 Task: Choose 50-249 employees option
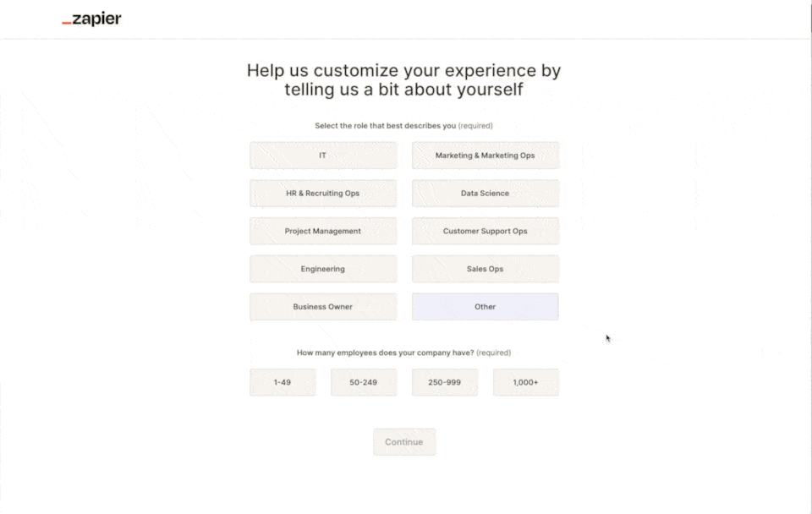coord(364,382)
